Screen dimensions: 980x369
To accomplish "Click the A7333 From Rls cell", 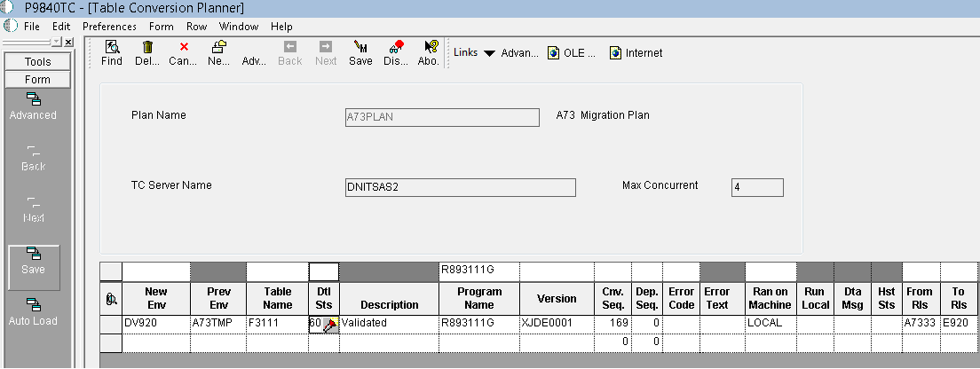I will (x=921, y=324).
